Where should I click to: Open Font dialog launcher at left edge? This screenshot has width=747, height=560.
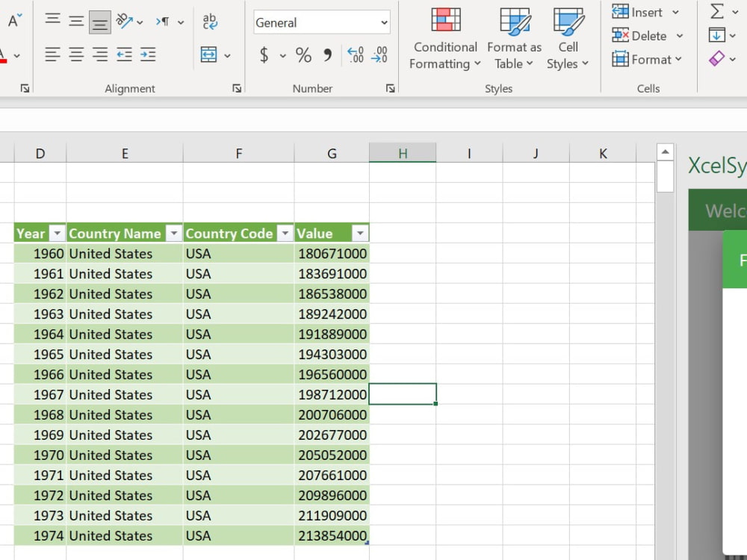tap(25, 88)
